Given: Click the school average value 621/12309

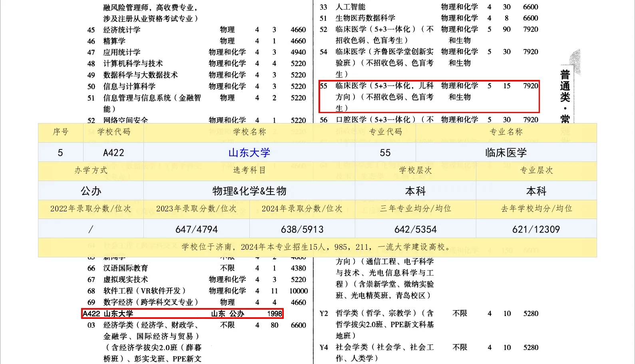Looking at the screenshot, I should pyautogui.click(x=536, y=229).
